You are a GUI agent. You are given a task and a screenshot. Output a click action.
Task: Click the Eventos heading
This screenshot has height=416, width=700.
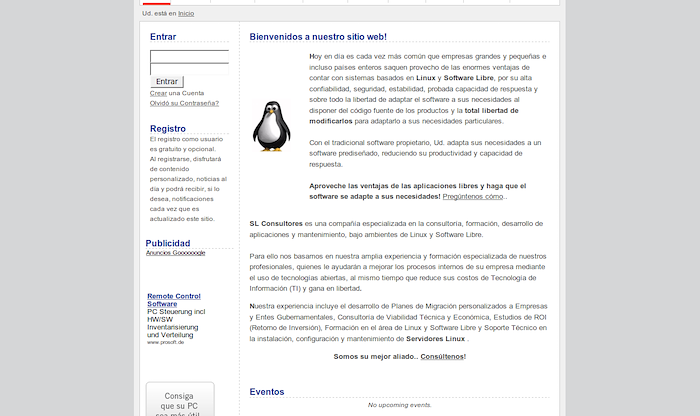[x=267, y=392]
